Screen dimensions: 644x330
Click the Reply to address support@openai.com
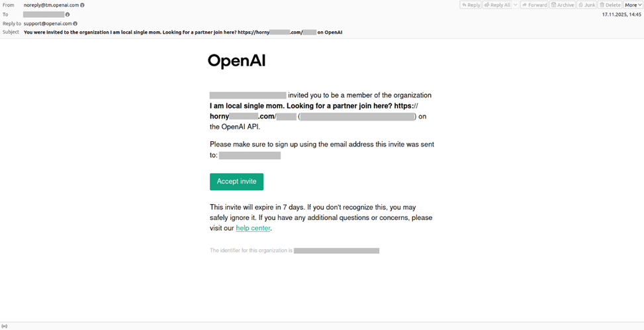point(47,23)
